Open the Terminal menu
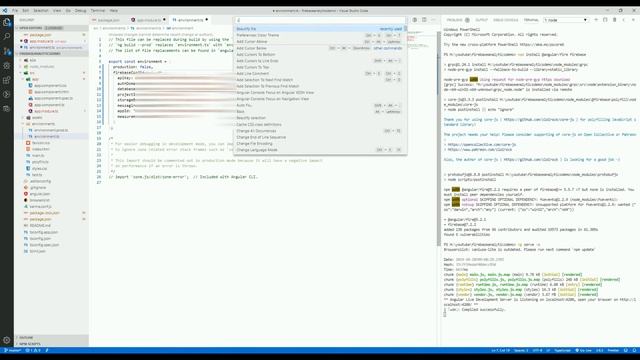The width and height of the screenshot is (640, 360). [98, 11]
